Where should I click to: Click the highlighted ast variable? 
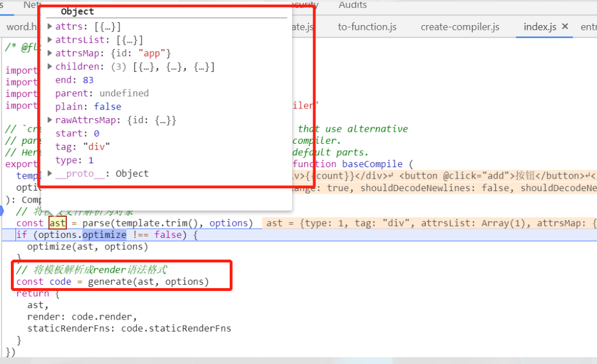pos(57,223)
